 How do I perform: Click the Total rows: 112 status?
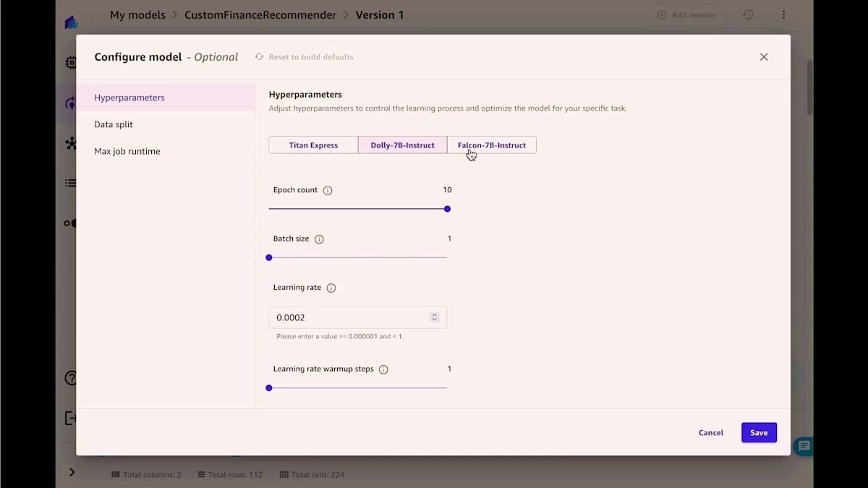[230, 475]
